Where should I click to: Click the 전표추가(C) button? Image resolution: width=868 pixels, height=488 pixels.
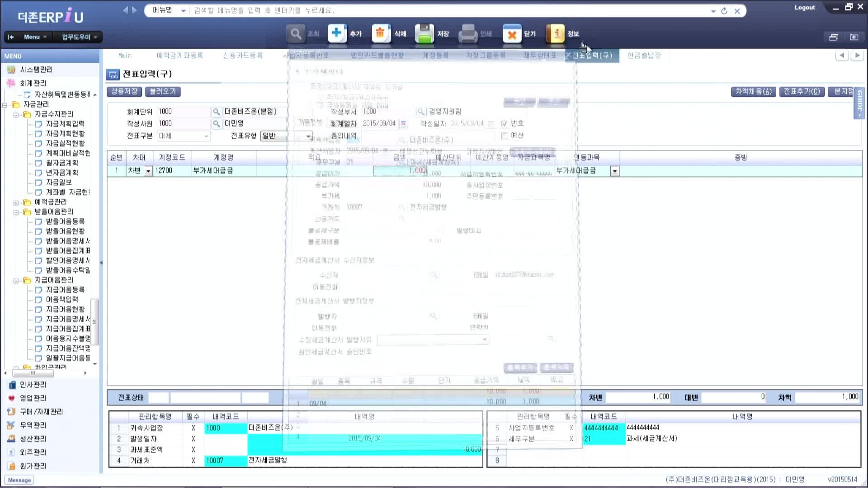(x=802, y=92)
